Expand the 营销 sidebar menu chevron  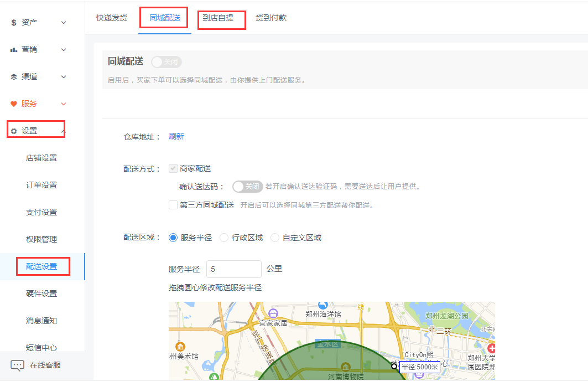pos(64,50)
